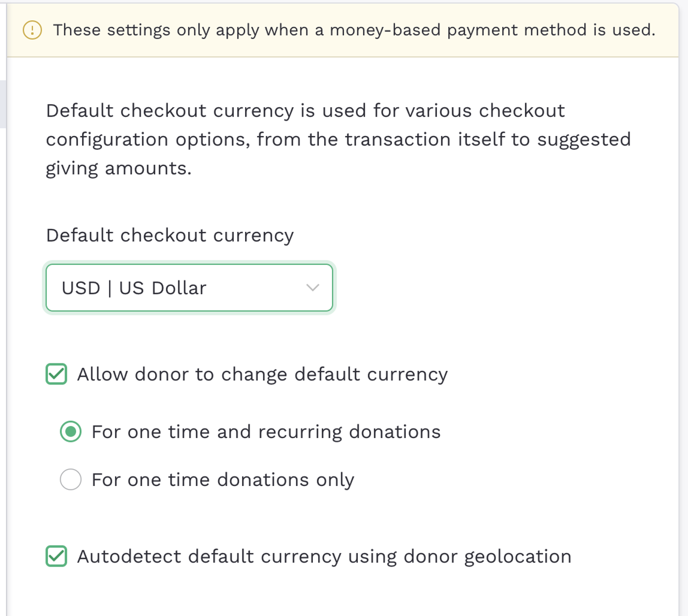Select the one time donations only radio button
Screen dimensions: 688x616
pyautogui.click(x=71, y=480)
